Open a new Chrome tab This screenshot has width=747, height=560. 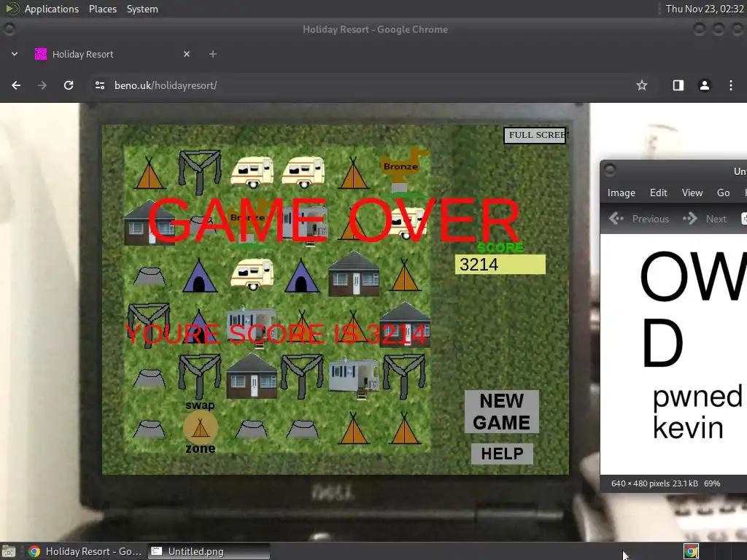[213, 54]
